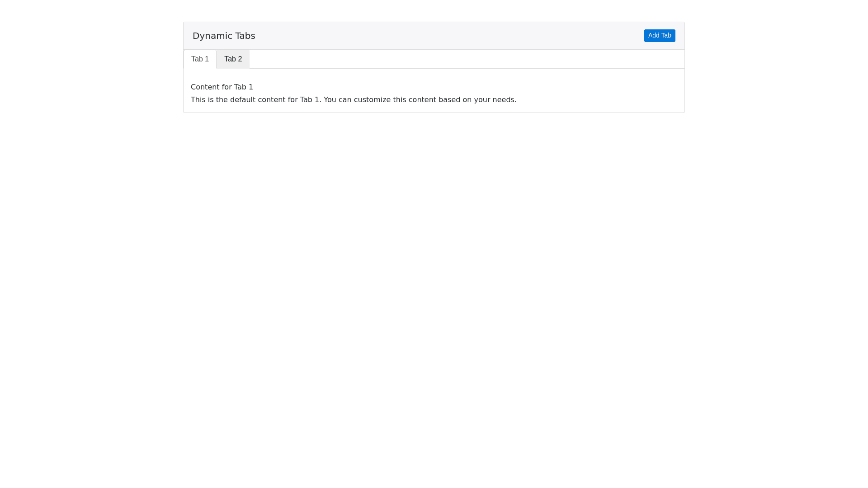Switch to Tab 2
This screenshot has height=488, width=868.
(233, 59)
